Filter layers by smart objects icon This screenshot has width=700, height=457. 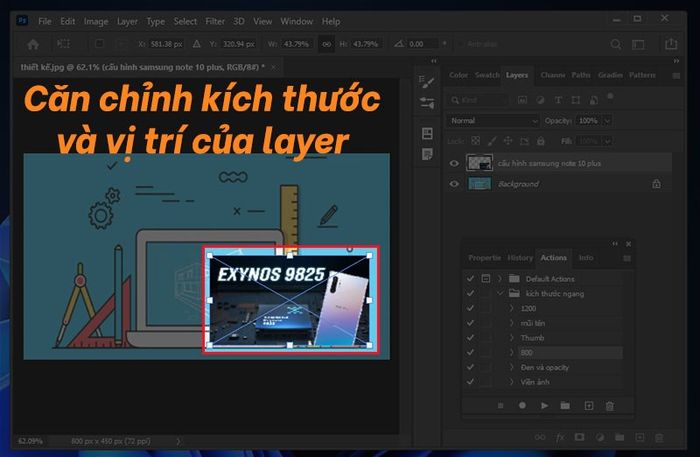[x=594, y=100]
